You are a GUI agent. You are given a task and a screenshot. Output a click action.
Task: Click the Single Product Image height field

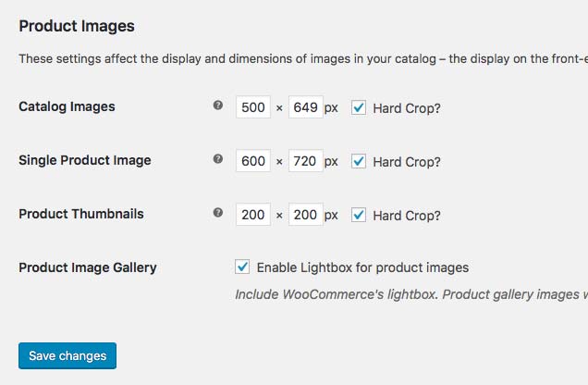[305, 161]
